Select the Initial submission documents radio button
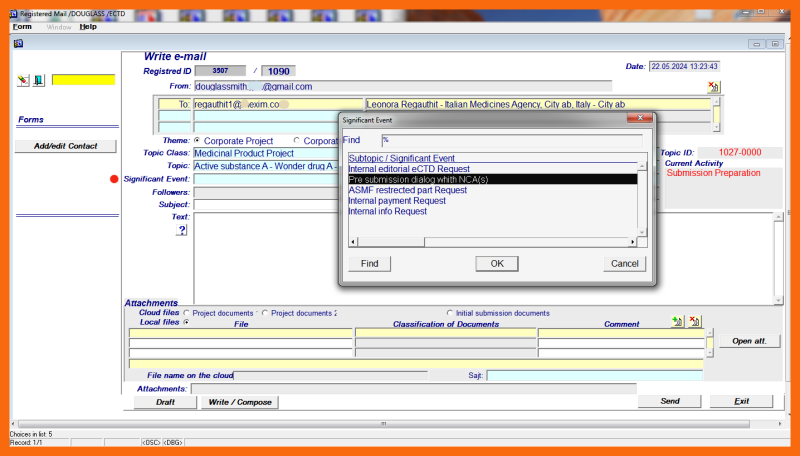800x456 pixels. 450,313
